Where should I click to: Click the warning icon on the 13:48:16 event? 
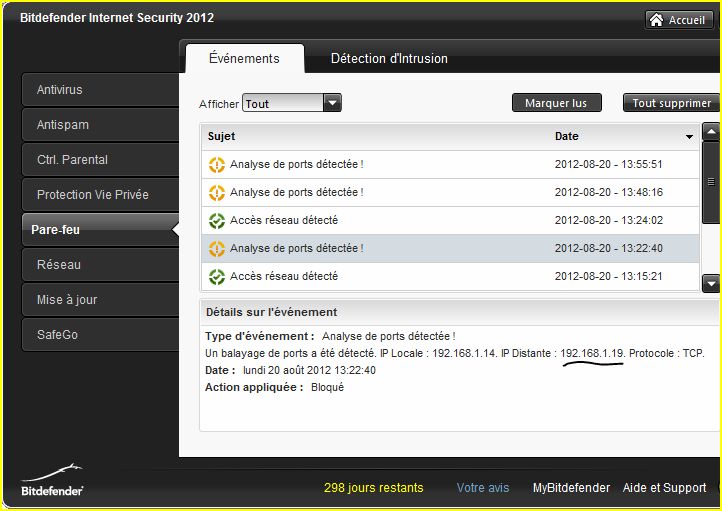pyautogui.click(x=216, y=192)
